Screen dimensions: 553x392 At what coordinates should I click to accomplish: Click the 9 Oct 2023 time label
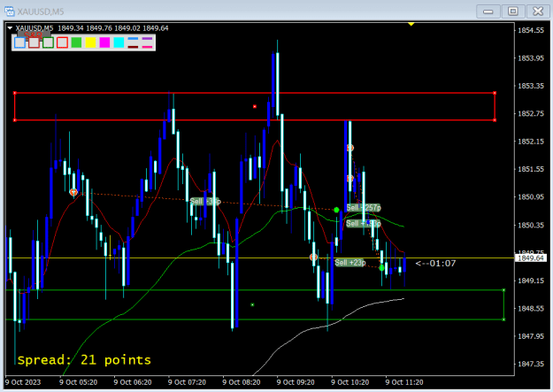tap(23, 382)
